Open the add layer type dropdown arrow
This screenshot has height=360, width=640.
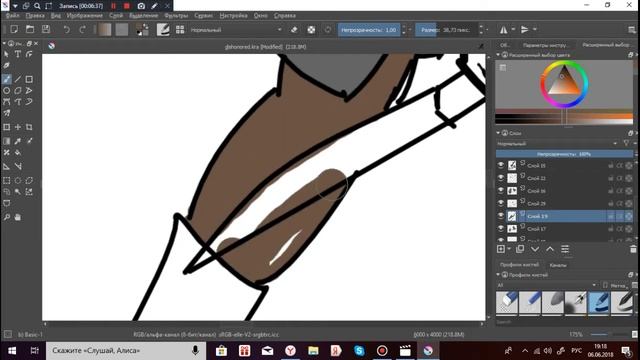[x=509, y=249]
